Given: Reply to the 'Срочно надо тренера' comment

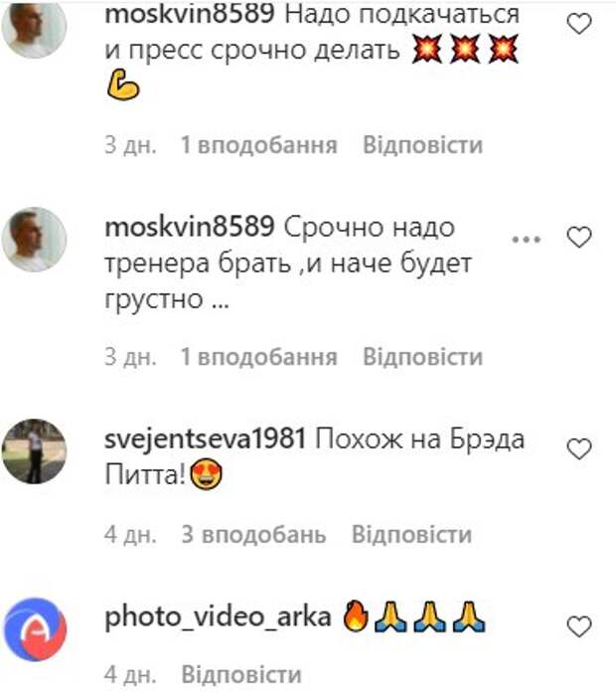Looking at the screenshot, I should pyautogui.click(x=422, y=356).
